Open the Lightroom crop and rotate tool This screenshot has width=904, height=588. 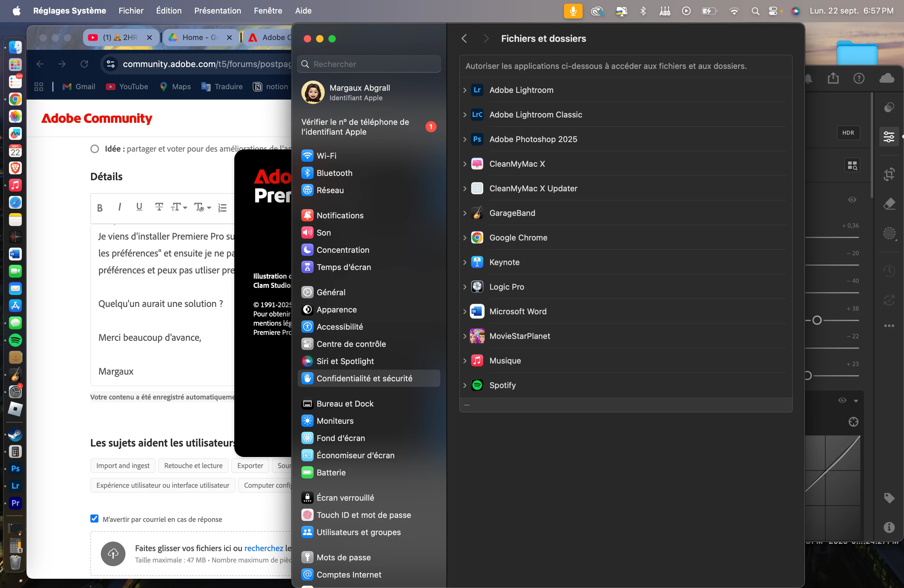(x=889, y=174)
